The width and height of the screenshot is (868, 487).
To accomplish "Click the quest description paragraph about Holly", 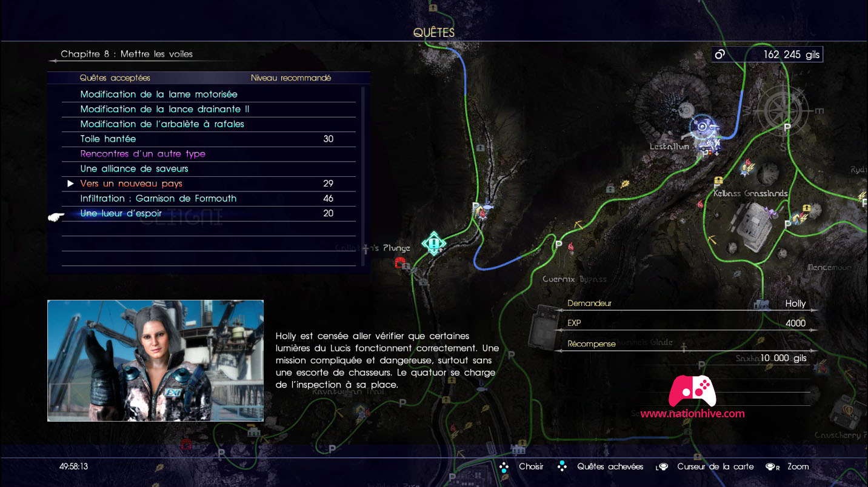I will [387, 360].
